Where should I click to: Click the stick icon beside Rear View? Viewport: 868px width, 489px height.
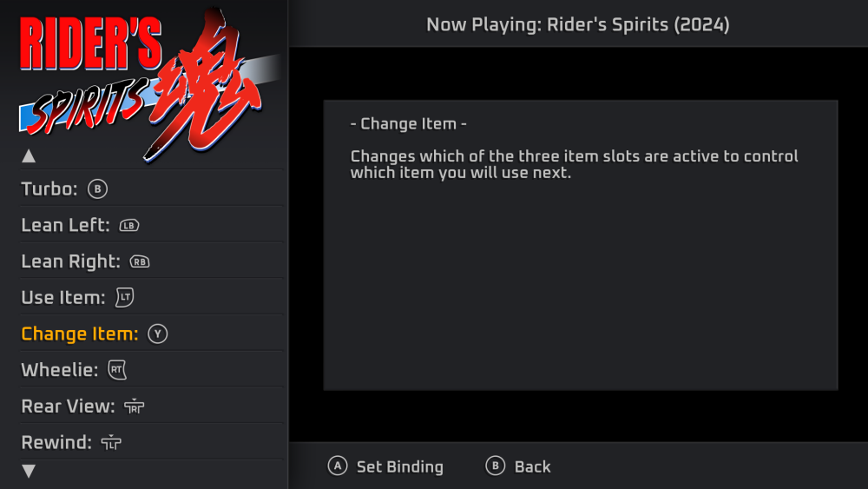(134, 406)
